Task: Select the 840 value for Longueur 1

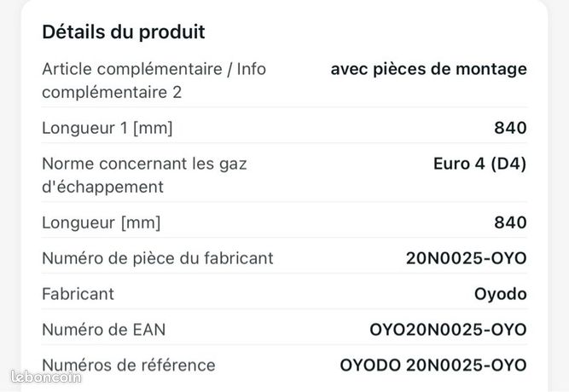Action: point(510,128)
